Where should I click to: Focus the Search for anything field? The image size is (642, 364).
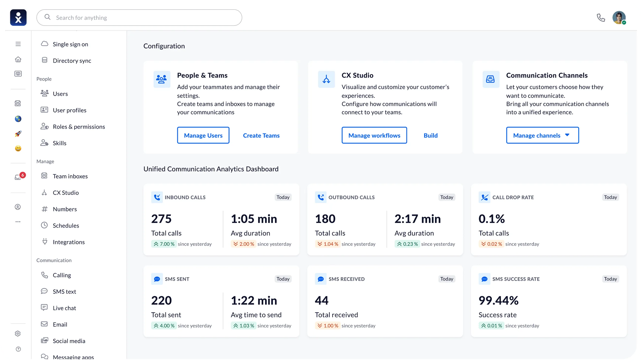[x=139, y=18]
